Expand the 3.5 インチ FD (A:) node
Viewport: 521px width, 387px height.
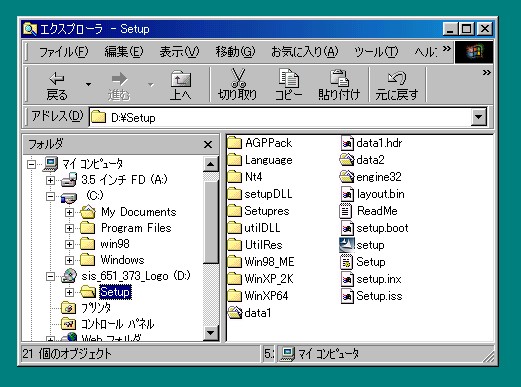coord(50,180)
